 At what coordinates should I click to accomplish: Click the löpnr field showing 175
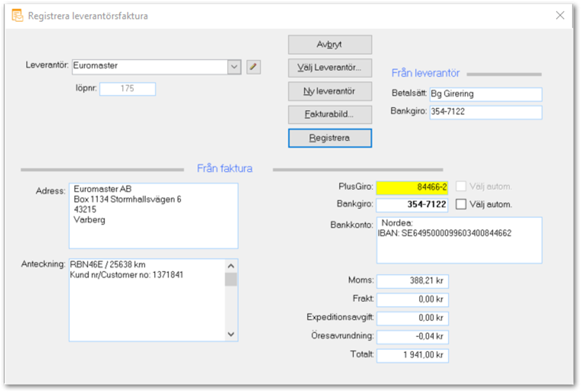pyautogui.click(x=127, y=89)
